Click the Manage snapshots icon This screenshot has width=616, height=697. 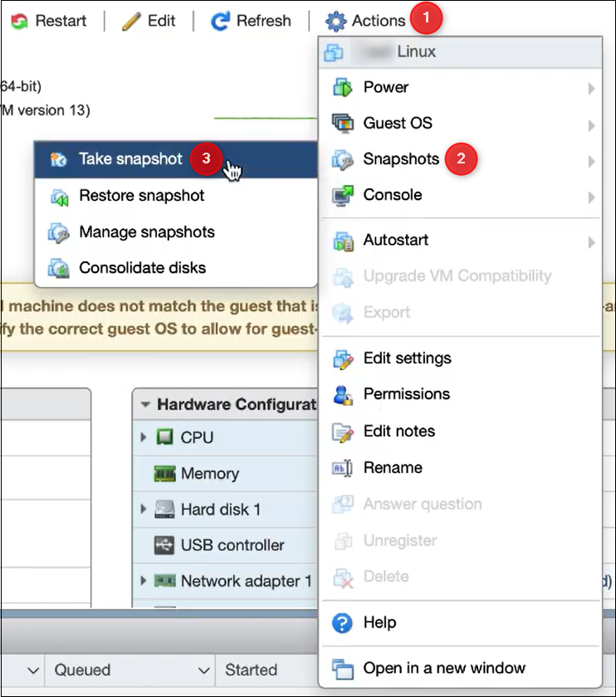59,233
